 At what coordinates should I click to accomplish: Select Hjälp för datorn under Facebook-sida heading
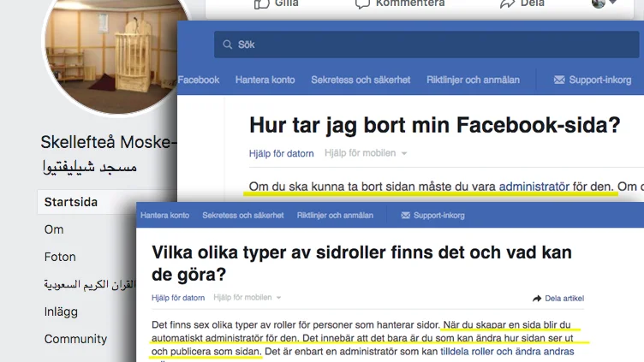pos(282,153)
